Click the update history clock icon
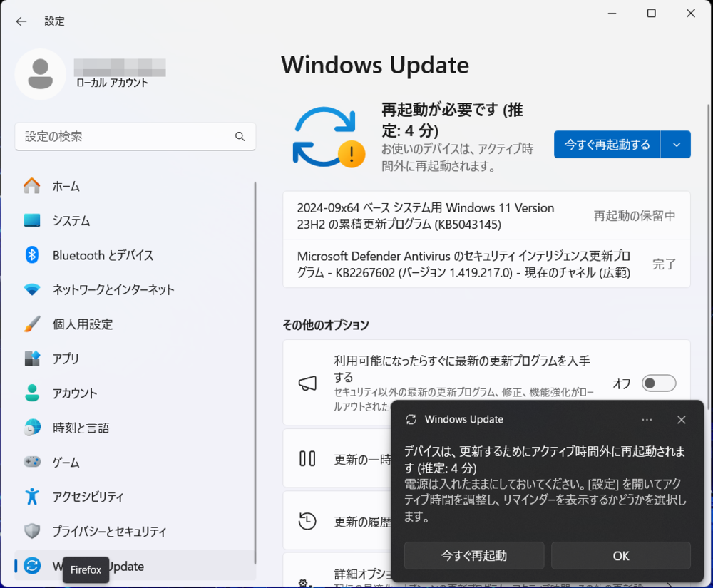Viewport: 713px width, 588px height. coord(307,521)
